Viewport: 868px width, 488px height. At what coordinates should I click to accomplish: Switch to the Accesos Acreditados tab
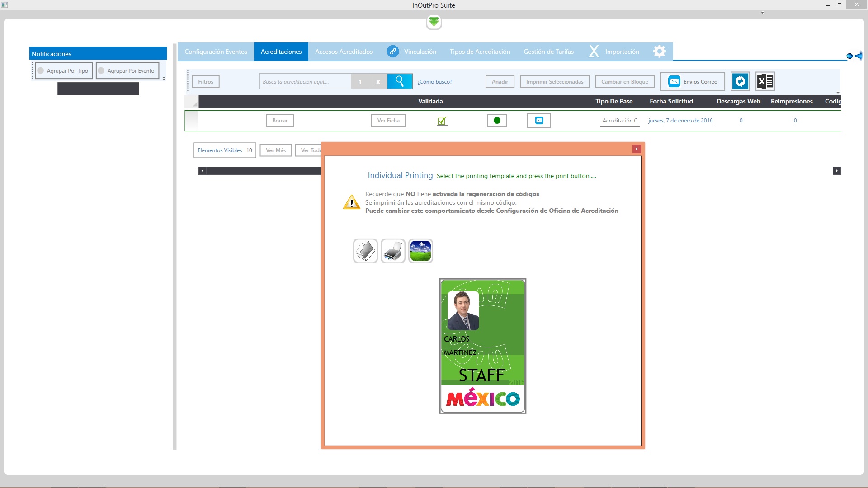(344, 52)
